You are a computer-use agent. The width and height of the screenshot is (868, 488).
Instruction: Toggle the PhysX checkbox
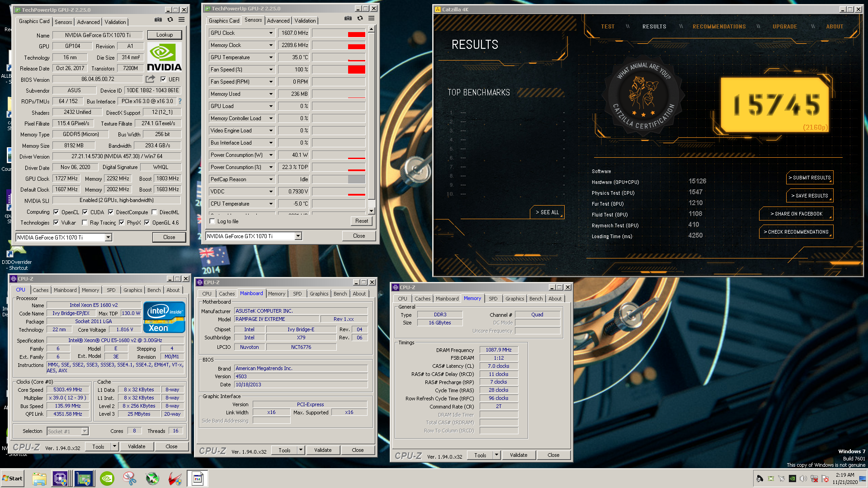(x=122, y=222)
